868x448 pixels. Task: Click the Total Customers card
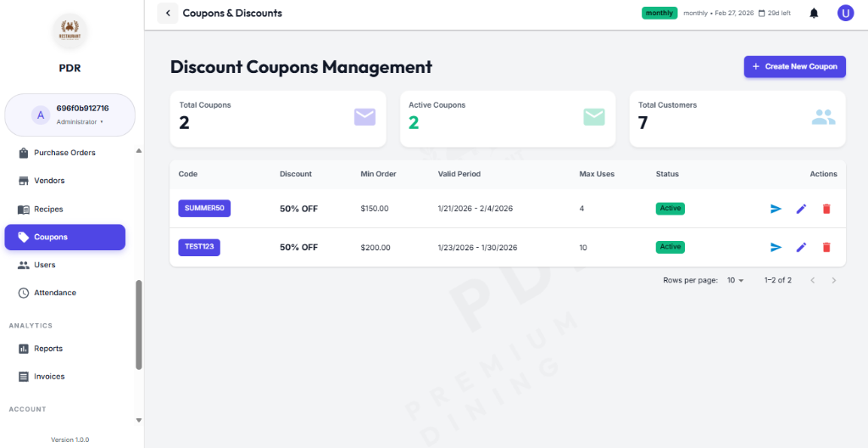[x=737, y=119]
